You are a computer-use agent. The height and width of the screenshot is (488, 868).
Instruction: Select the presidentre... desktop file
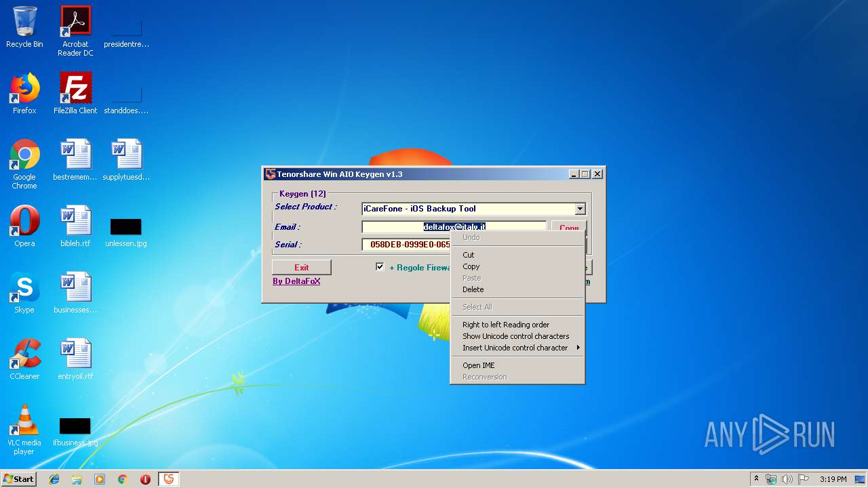[x=126, y=32]
